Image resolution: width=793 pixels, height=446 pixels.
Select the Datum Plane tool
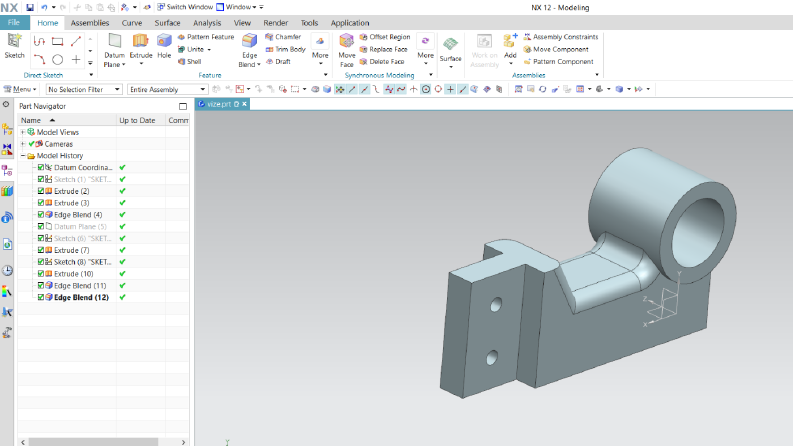tap(114, 50)
